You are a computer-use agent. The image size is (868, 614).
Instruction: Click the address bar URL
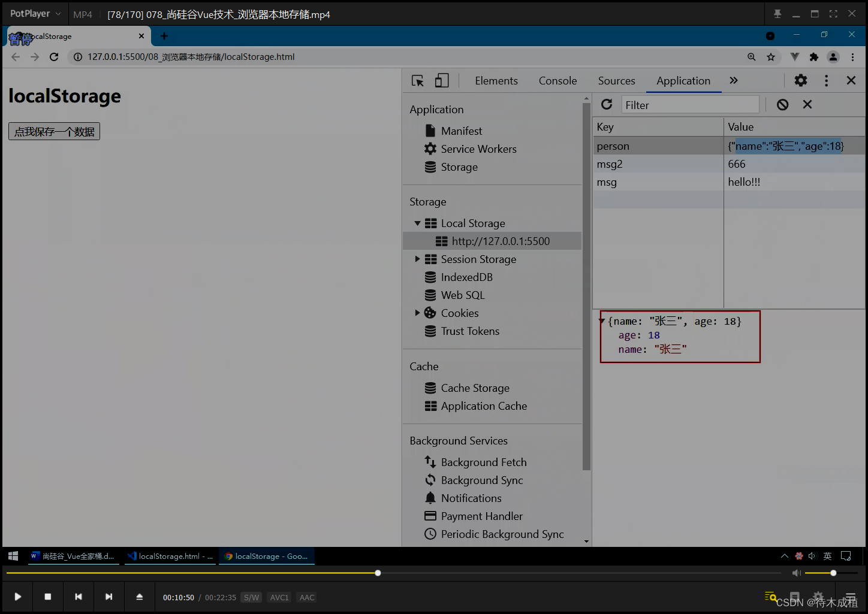(x=191, y=57)
